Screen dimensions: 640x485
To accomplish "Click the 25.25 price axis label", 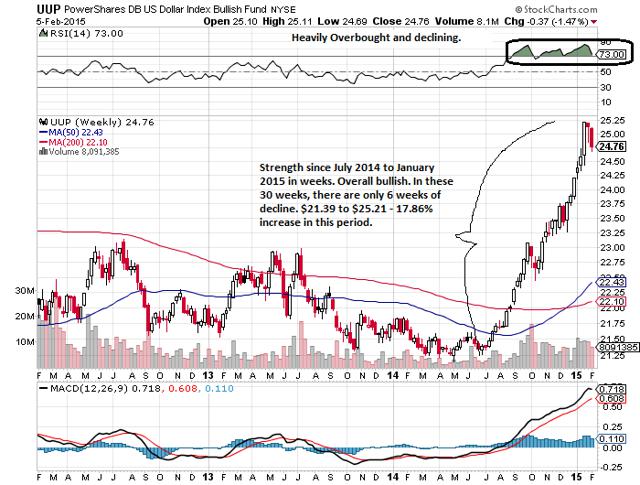I will [x=612, y=120].
